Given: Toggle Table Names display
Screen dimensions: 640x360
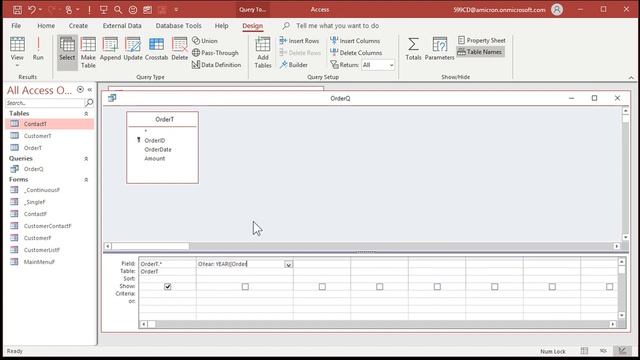Looking at the screenshot, I should tap(480, 52).
